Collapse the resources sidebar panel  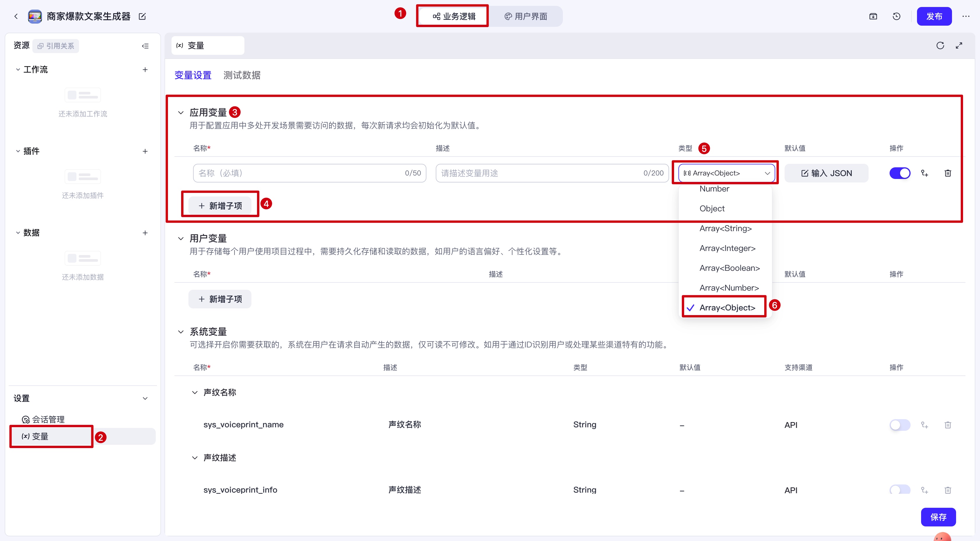tap(145, 46)
